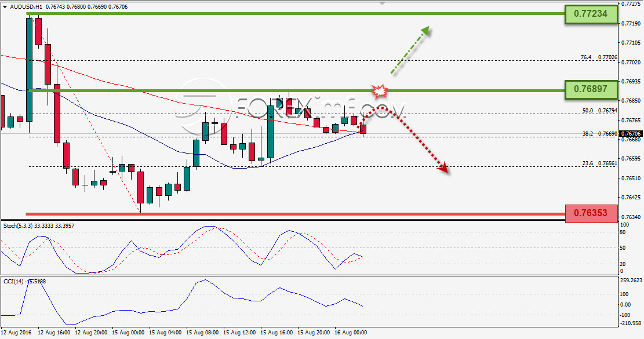644x339 pixels.
Task: Click the 20 level on Stochastic scale
Action: (x=623, y=264)
